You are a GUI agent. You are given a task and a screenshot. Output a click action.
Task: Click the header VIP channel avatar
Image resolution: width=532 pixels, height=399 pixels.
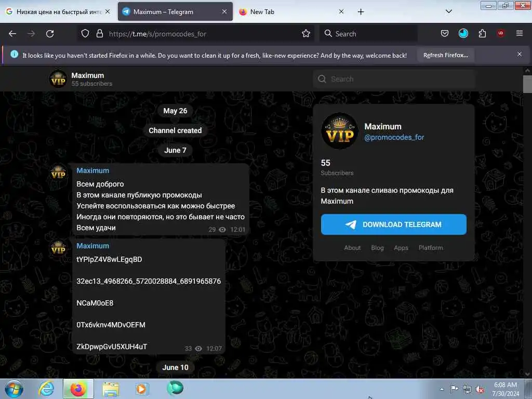coord(58,79)
